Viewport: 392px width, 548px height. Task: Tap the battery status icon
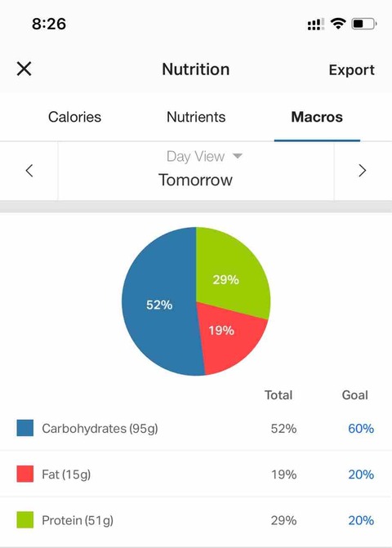point(363,24)
